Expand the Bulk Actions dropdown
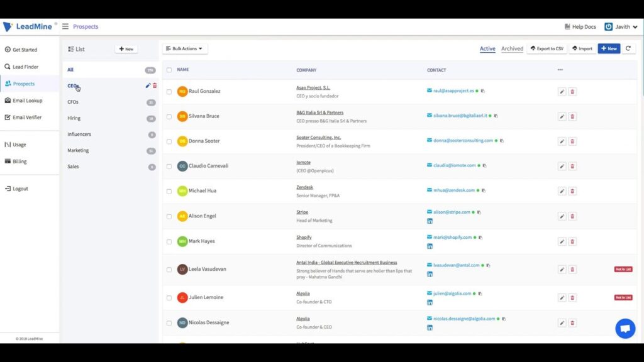Screen dimensions: 644x362 [185, 48]
